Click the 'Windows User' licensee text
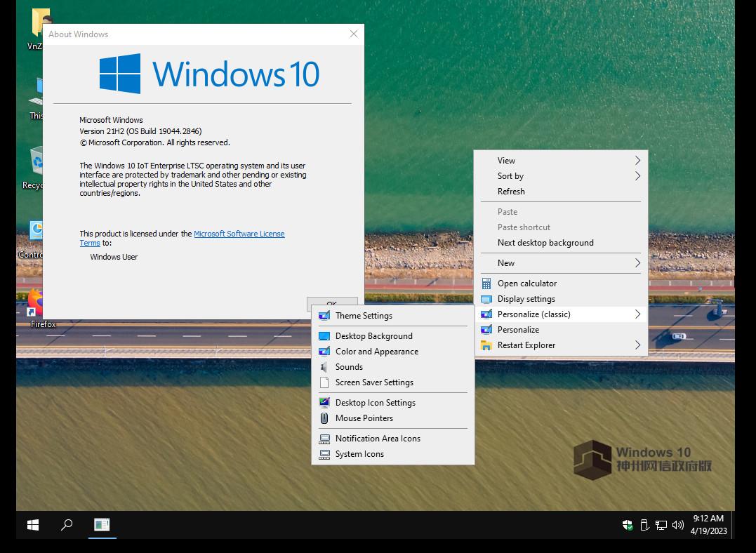The width and height of the screenshot is (756, 553). click(x=114, y=257)
